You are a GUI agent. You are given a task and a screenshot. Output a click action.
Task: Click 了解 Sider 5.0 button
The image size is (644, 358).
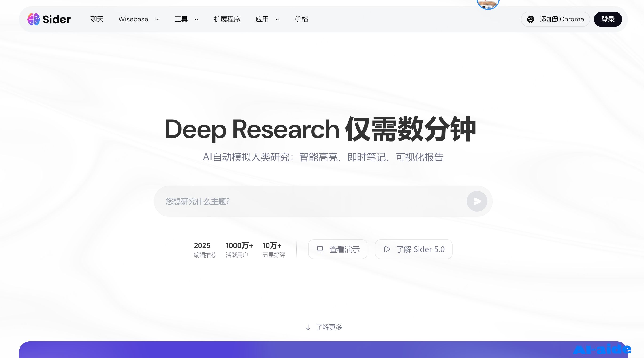coord(414,249)
